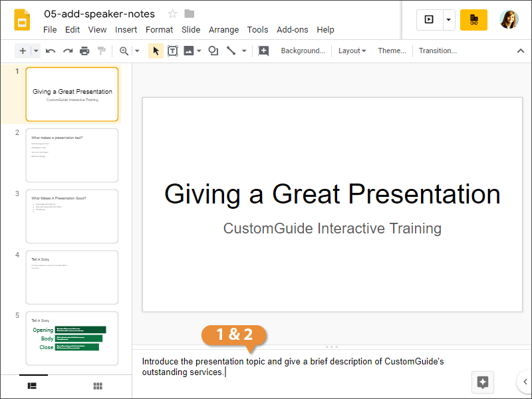The width and height of the screenshot is (532, 399).
Task: Open the Add-ons menu
Action: pyautogui.click(x=293, y=29)
